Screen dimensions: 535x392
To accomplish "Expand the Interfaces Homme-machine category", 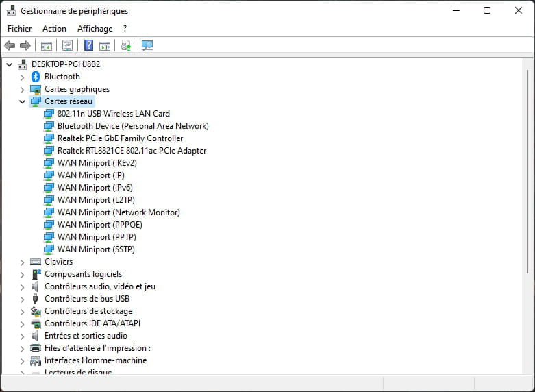I will pyautogui.click(x=22, y=361).
